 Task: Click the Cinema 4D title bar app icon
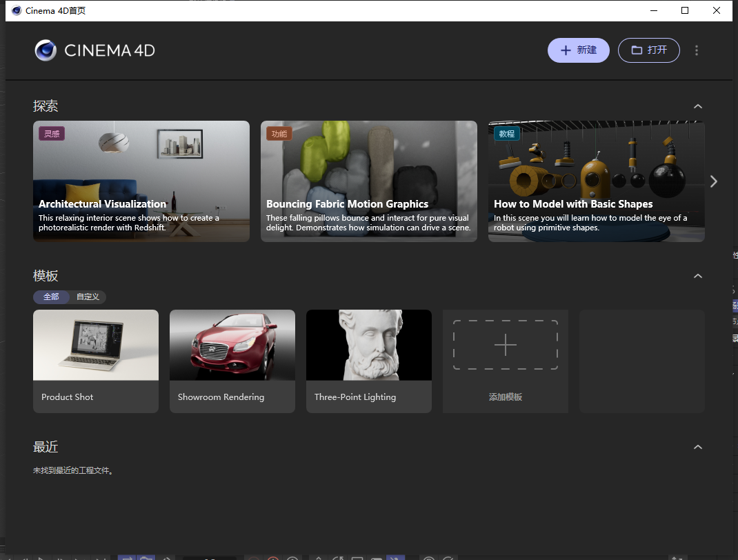(17, 10)
